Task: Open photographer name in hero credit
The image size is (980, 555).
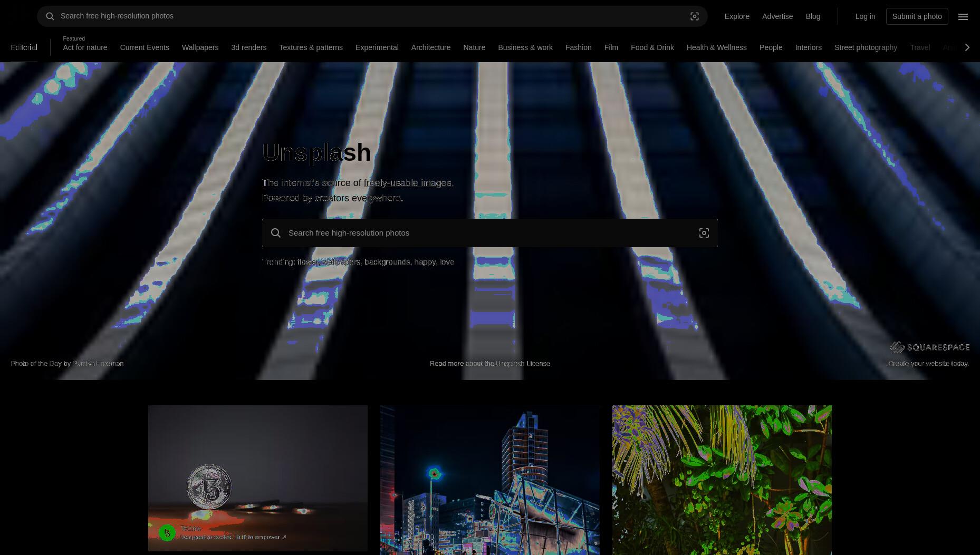Action: coord(98,364)
